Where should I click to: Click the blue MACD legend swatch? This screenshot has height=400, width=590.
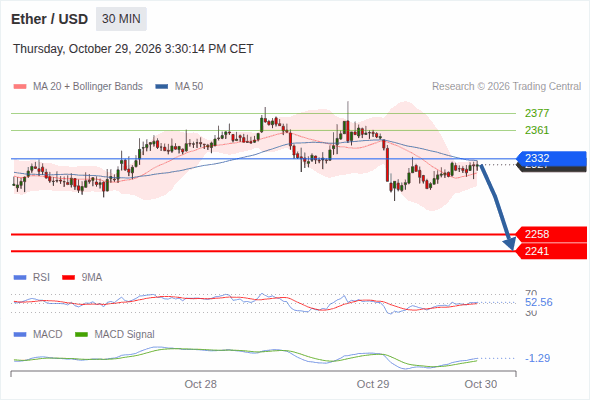pos(20,335)
